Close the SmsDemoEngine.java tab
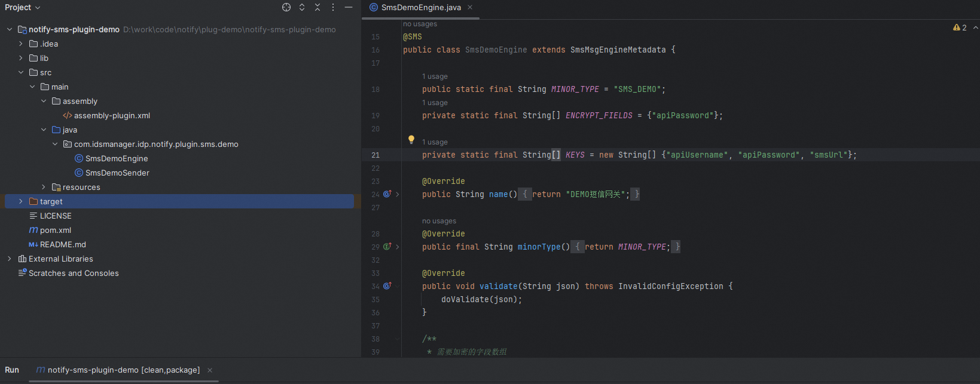Viewport: 980px width, 384px height. click(470, 8)
